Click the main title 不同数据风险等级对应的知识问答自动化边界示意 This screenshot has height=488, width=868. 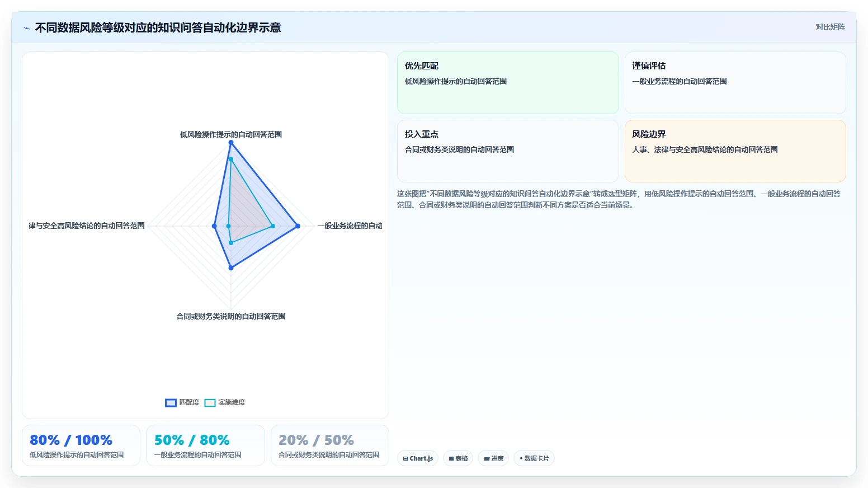pos(158,27)
